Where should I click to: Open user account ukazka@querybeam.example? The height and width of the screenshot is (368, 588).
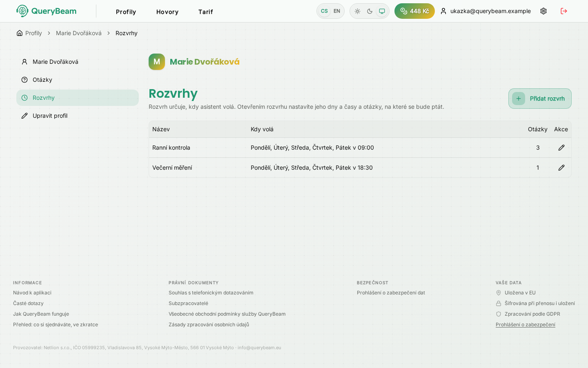[x=486, y=11]
